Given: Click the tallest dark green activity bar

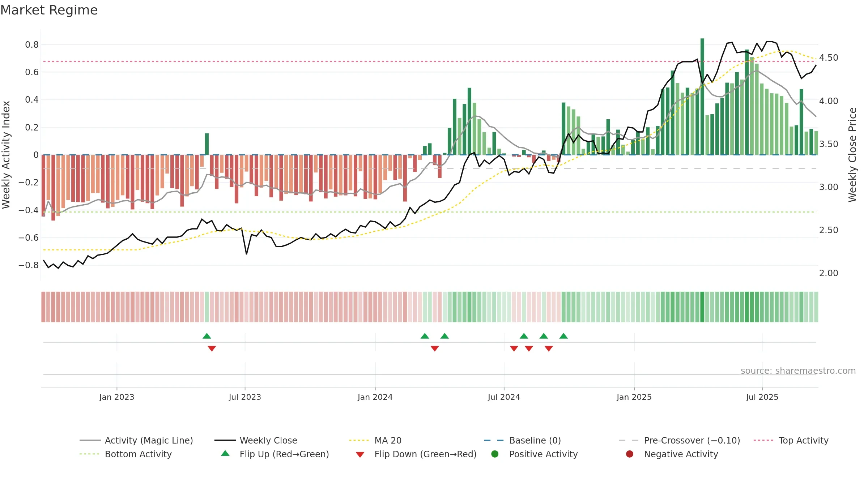Looking at the screenshot, I should pyautogui.click(x=702, y=97).
